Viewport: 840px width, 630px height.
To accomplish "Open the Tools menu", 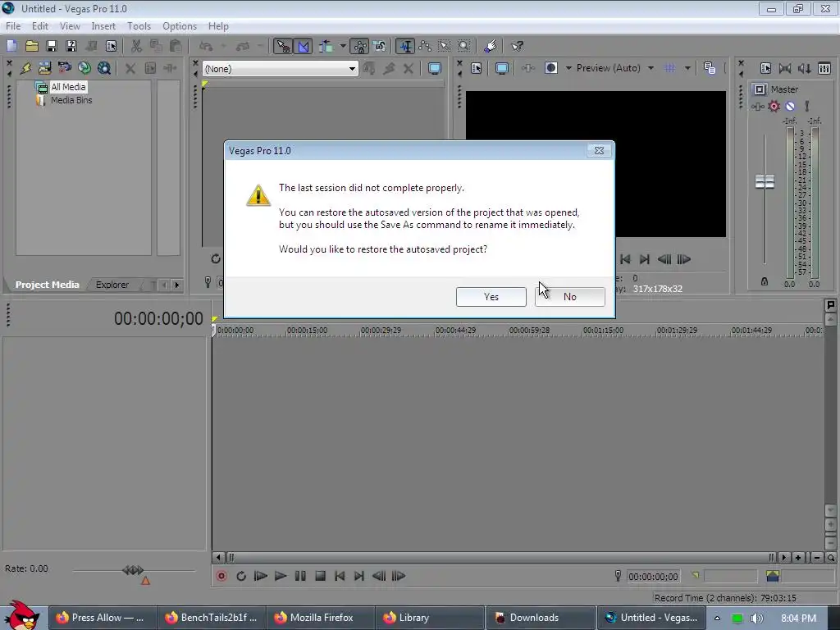I will [x=139, y=26].
